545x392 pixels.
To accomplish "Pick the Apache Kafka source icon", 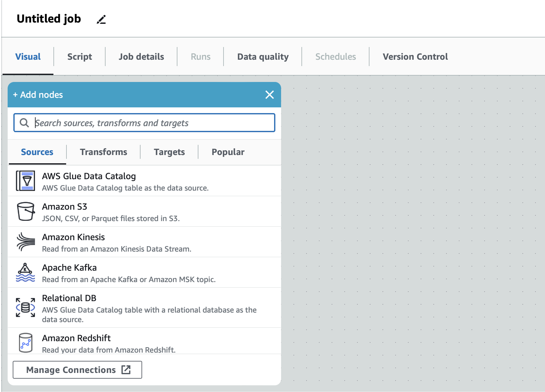I will point(25,273).
